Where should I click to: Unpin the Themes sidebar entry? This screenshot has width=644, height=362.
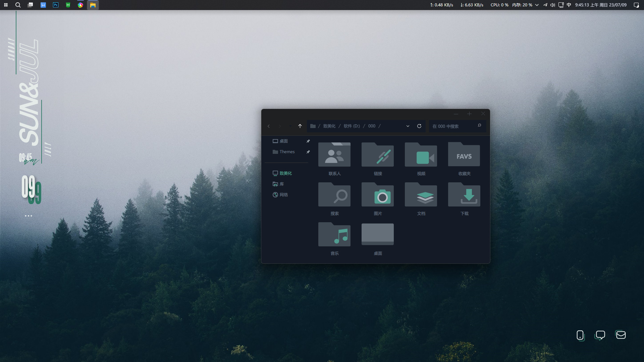(308, 152)
